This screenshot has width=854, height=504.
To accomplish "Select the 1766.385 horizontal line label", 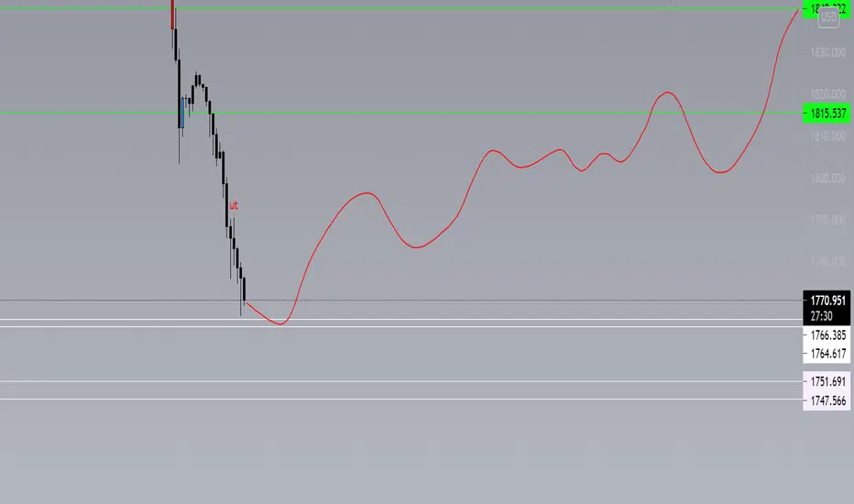I will coord(827,335).
